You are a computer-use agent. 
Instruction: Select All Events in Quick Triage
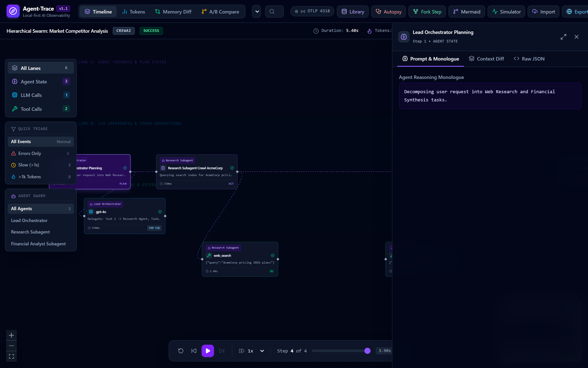[x=41, y=142]
